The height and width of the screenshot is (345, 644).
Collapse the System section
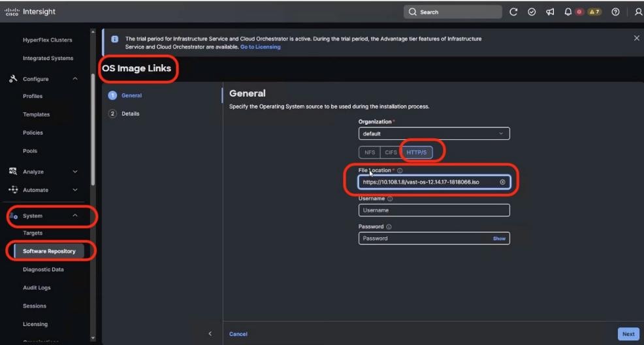pyautogui.click(x=75, y=215)
